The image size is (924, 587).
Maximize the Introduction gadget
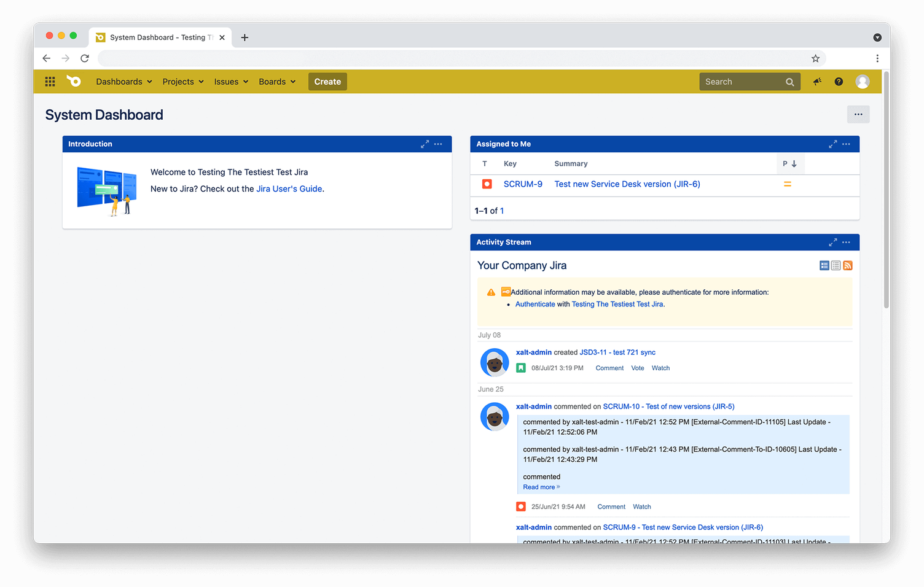[x=425, y=144]
